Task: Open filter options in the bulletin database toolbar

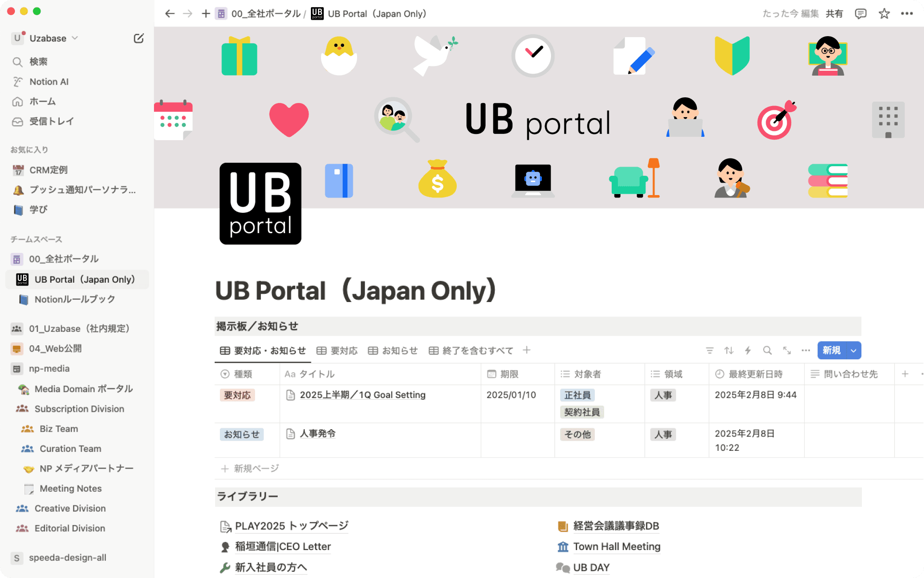Action: pos(709,350)
